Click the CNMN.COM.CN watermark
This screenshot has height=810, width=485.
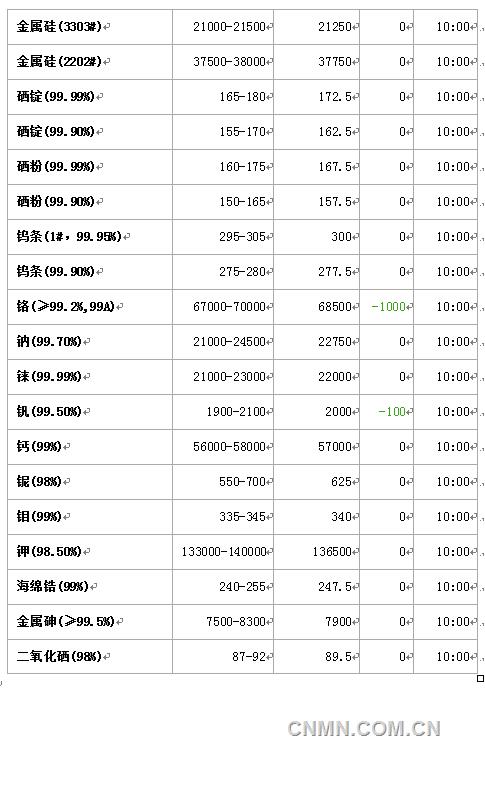(364, 728)
